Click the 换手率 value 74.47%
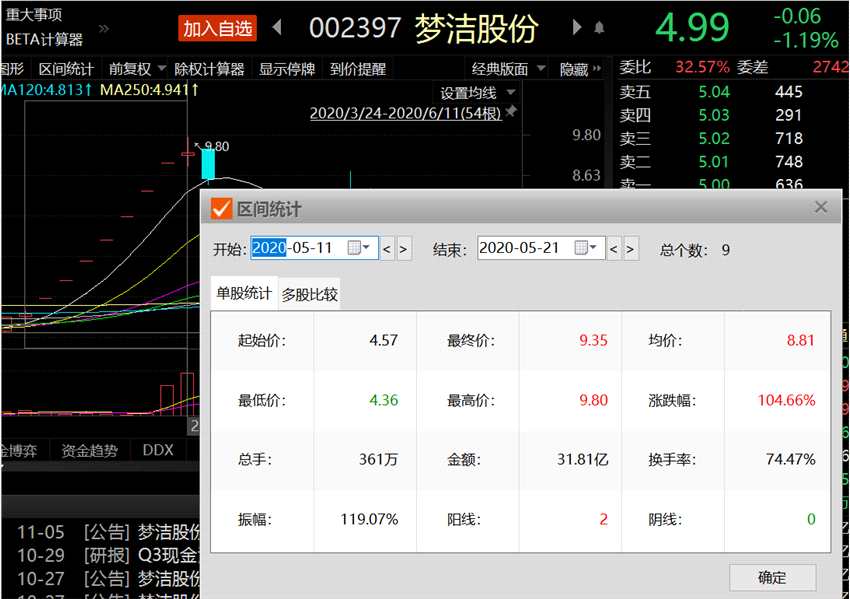This screenshot has height=599, width=850. (x=790, y=459)
